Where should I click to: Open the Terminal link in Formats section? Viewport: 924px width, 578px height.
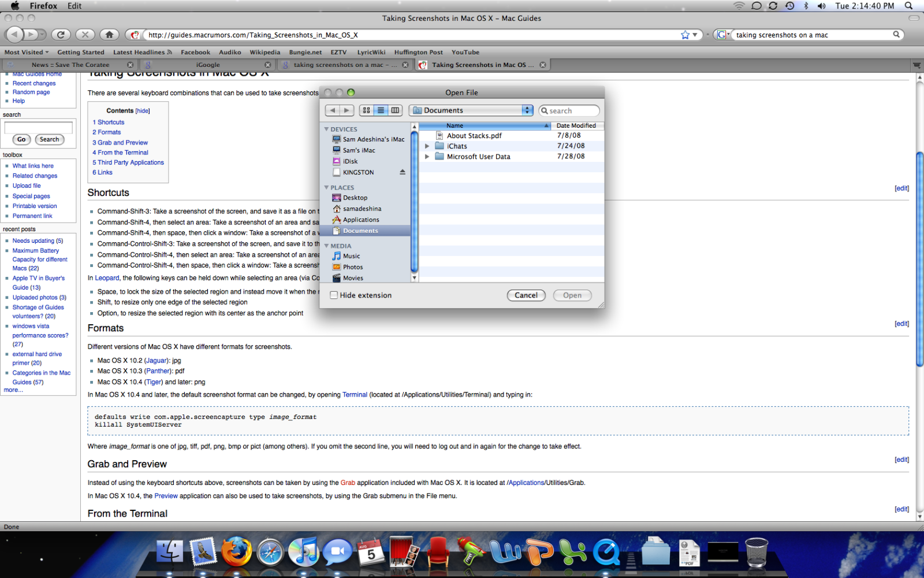[x=355, y=395]
